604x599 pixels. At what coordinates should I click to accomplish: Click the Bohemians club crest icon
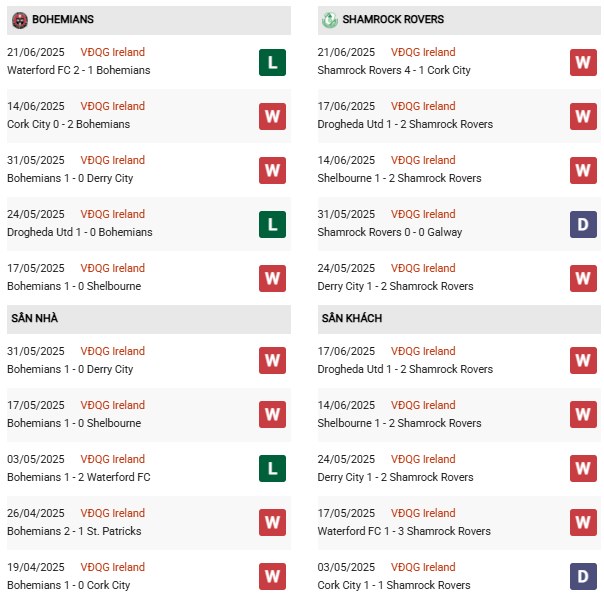point(20,20)
